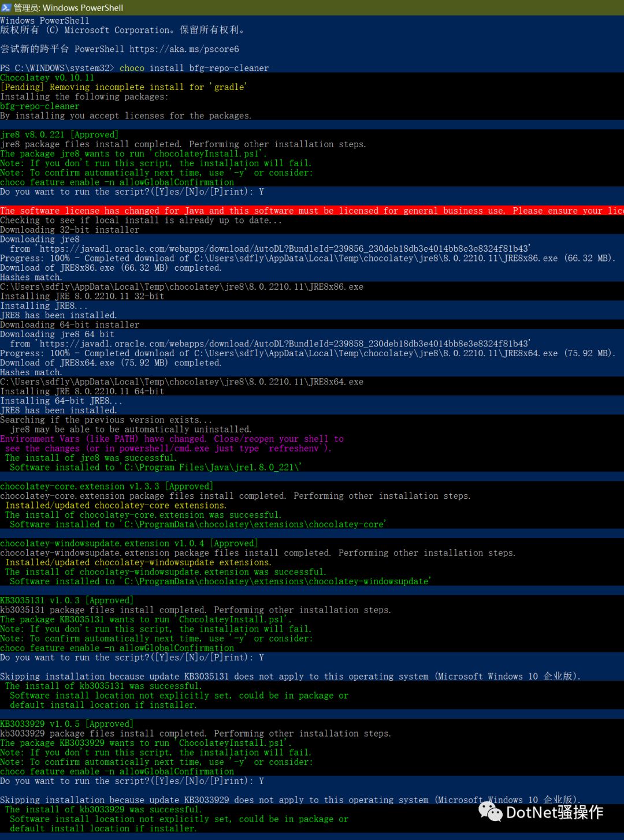Click 'jre8 may be able to be automatically uninstalled.'

131,430
